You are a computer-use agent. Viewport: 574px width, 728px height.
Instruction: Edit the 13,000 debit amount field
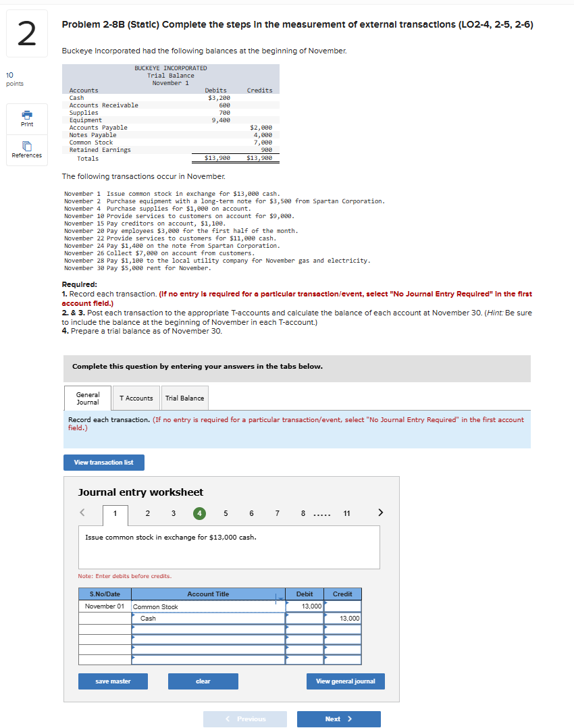pyautogui.click(x=305, y=606)
